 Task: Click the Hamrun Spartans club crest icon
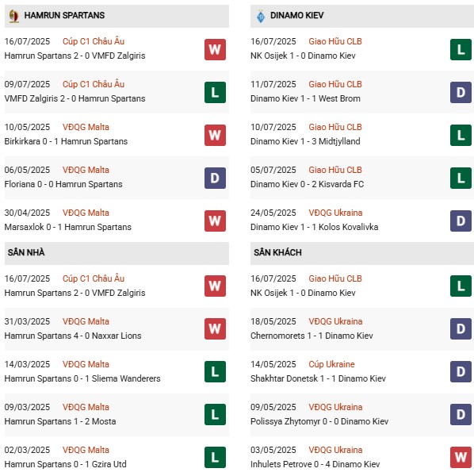pos(13,16)
